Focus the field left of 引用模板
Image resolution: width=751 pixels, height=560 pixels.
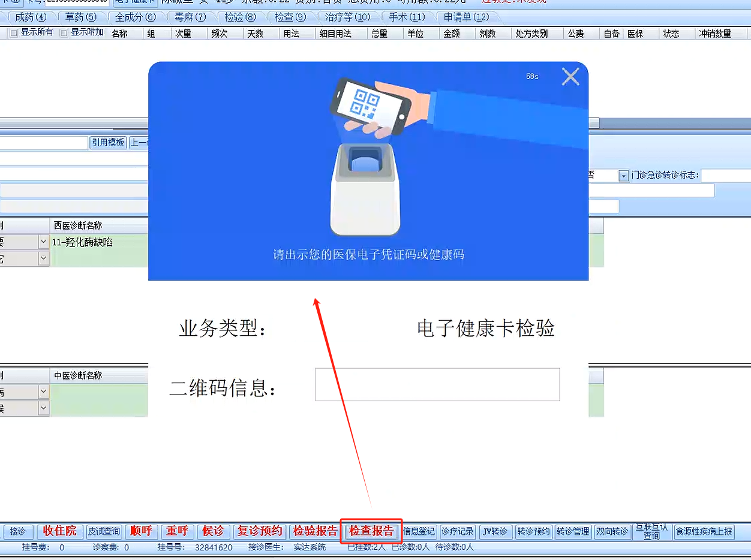click(44, 143)
